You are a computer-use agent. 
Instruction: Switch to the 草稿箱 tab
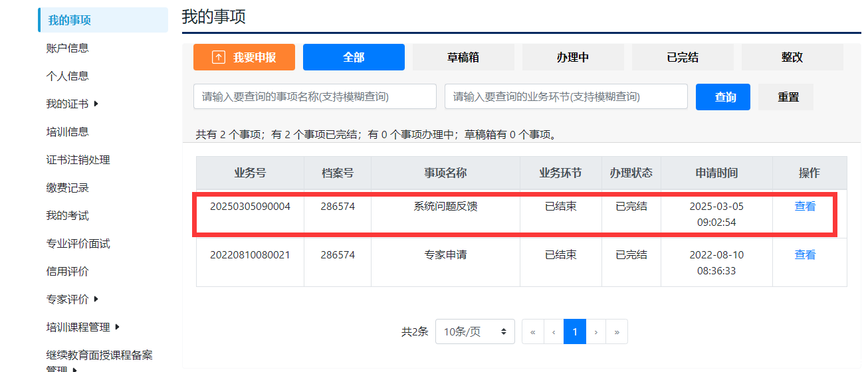(463, 57)
